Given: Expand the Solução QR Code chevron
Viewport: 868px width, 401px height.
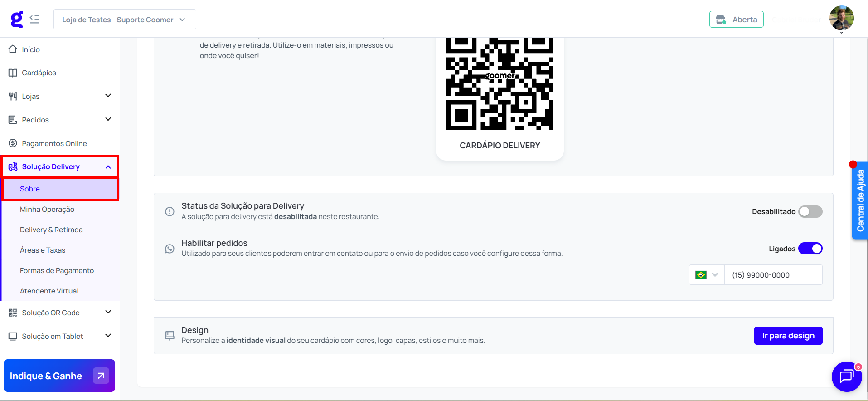Looking at the screenshot, I should coord(108,312).
